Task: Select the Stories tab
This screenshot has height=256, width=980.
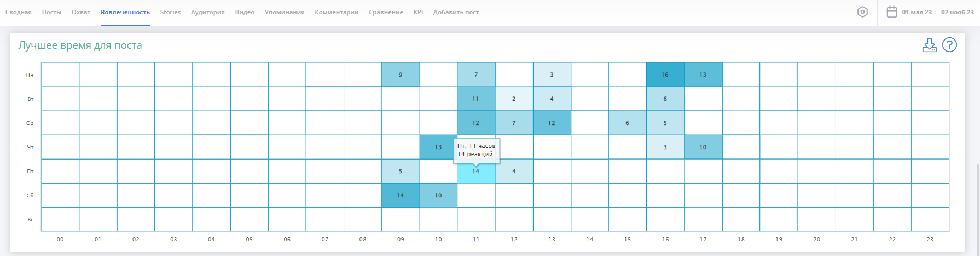Action: coord(170,12)
